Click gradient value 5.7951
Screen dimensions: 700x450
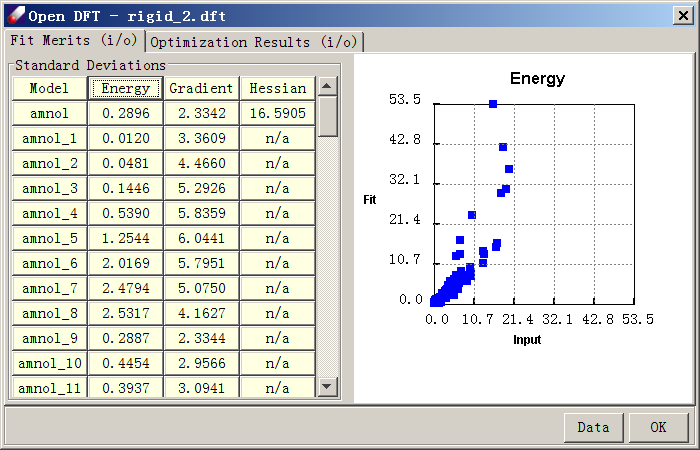(201, 263)
